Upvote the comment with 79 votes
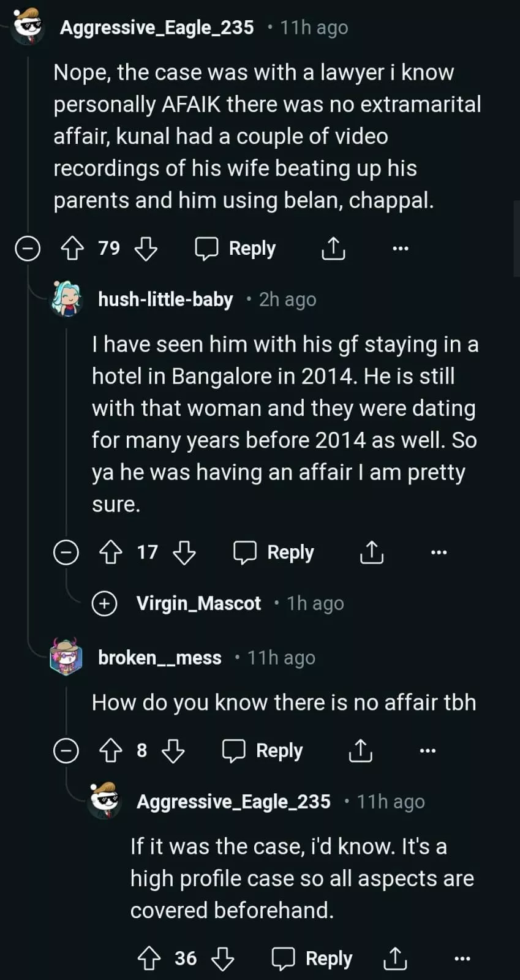The image size is (520, 980). coord(72,249)
